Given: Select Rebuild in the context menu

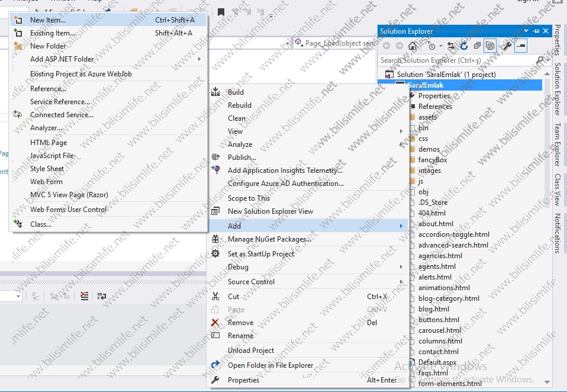Looking at the screenshot, I should (x=309, y=105).
